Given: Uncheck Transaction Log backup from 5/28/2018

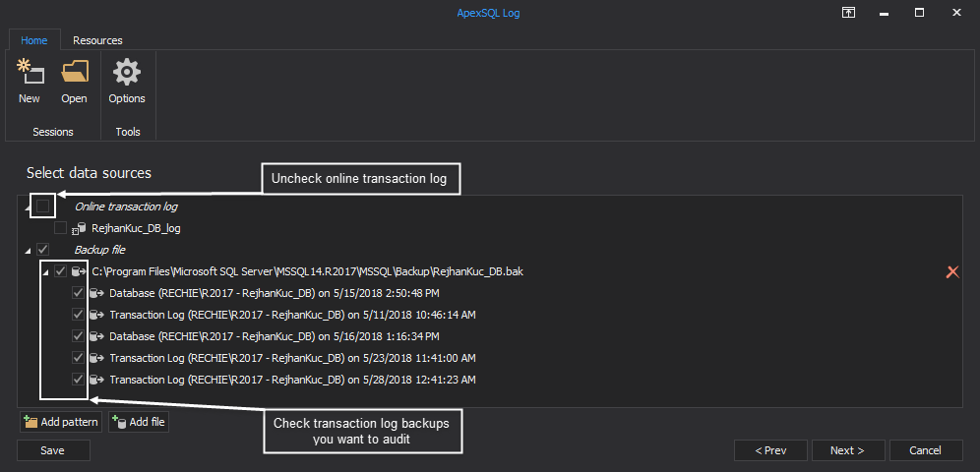Looking at the screenshot, I should coord(78,379).
